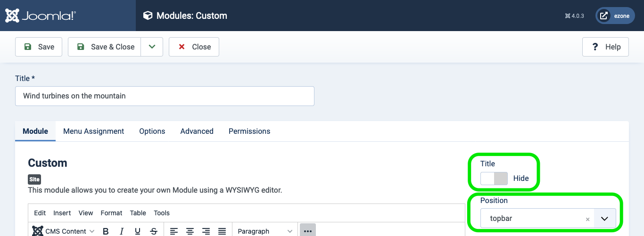The height and width of the screenshot is (236, 644).
Task: Show more toolbar options ellipsis button
Action: 308,231
